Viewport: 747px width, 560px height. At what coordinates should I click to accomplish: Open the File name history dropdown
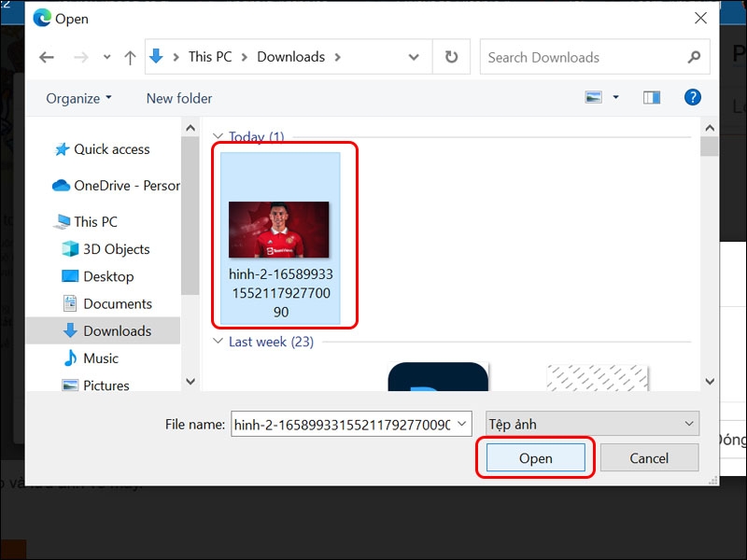click(461, 424)
